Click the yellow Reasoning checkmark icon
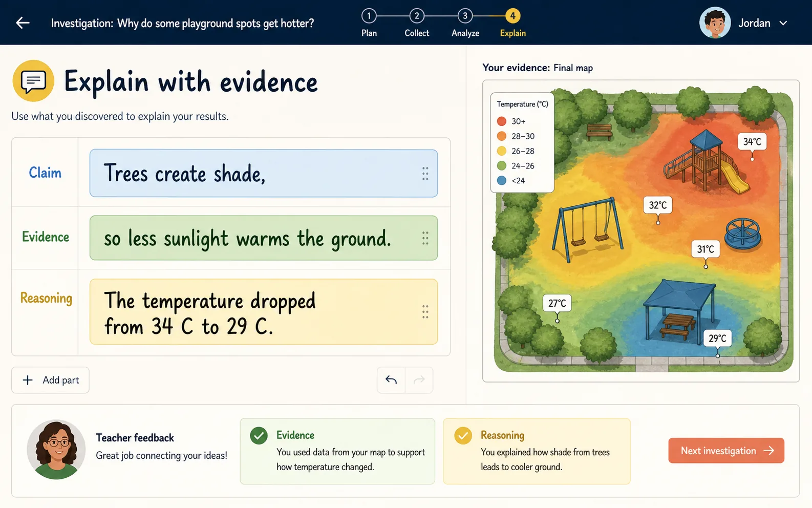 click(463, 436)
